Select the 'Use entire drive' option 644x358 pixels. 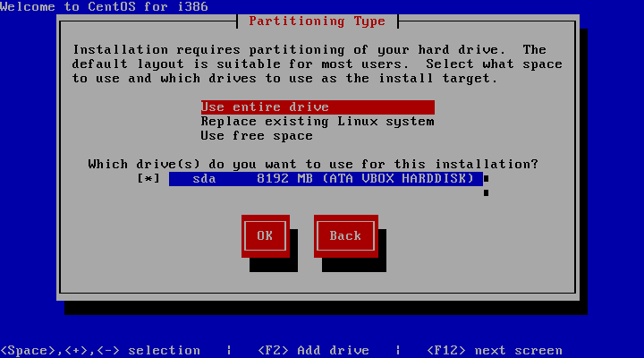coord(318,107)
